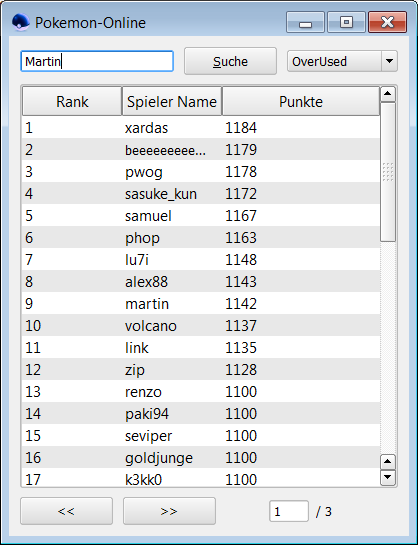Click the scrollbar up arrow at top
Image resolution: width=418 pixels, height=545 pixels.
(x=388, y=94)
